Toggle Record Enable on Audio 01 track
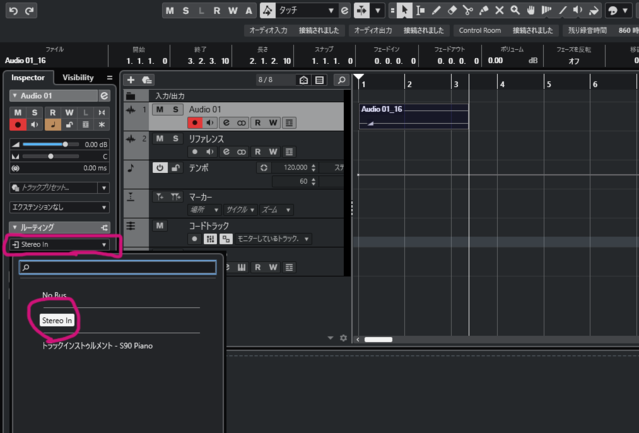Viewport: 639px width, 433px height. tap(195, 123)
